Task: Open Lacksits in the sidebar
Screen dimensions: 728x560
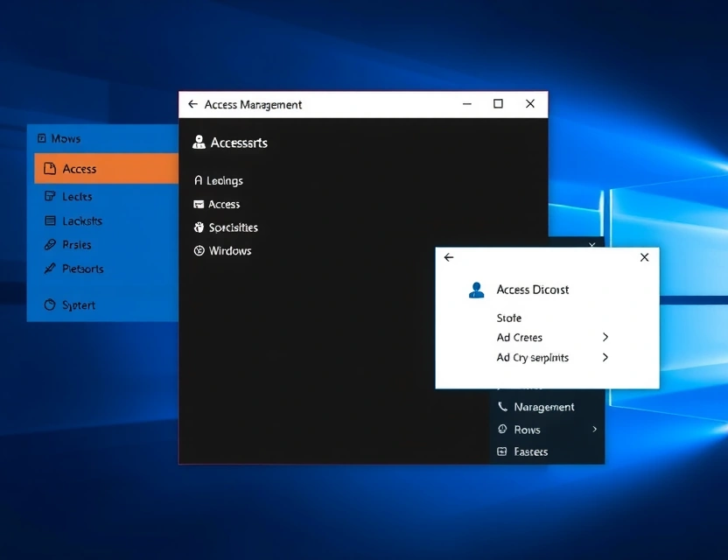Action: 82,221
